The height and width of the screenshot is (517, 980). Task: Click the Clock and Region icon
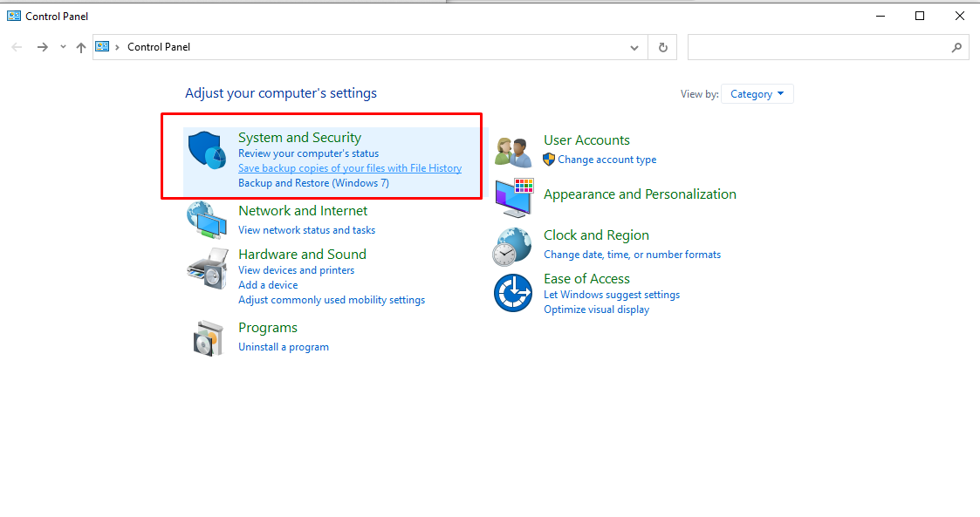511,246
